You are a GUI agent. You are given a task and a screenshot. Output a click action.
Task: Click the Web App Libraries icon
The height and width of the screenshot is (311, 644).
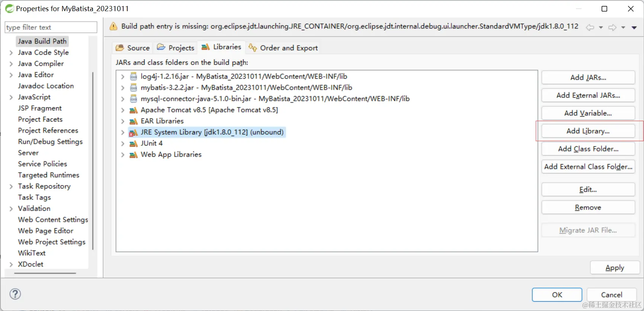133,155
